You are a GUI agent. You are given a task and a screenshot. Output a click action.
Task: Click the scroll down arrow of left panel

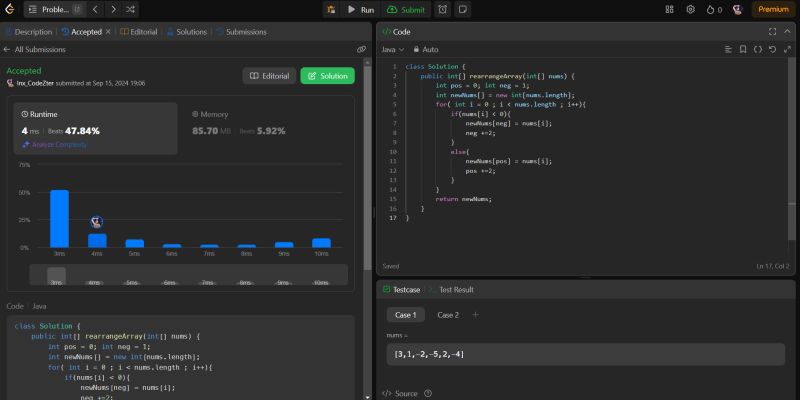click(x=367, y=396)
